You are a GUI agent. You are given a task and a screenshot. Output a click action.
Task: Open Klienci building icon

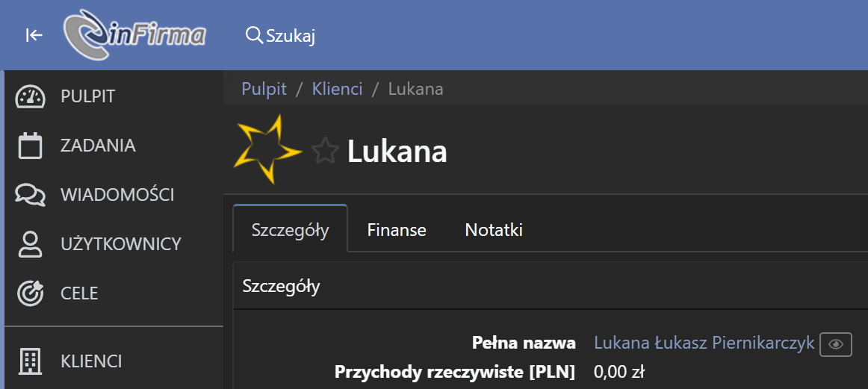(30, 361)
